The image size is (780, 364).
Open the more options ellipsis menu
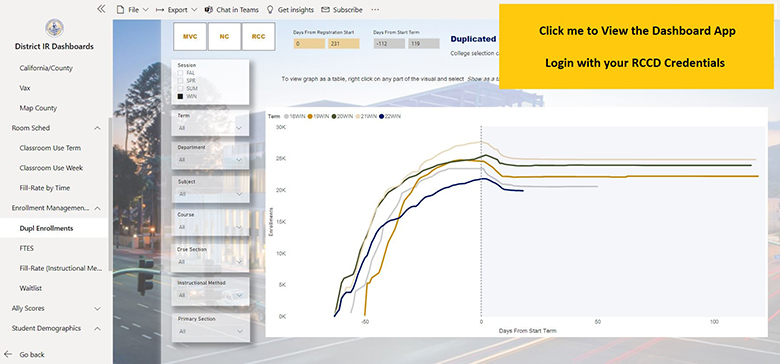click(375, 9)
